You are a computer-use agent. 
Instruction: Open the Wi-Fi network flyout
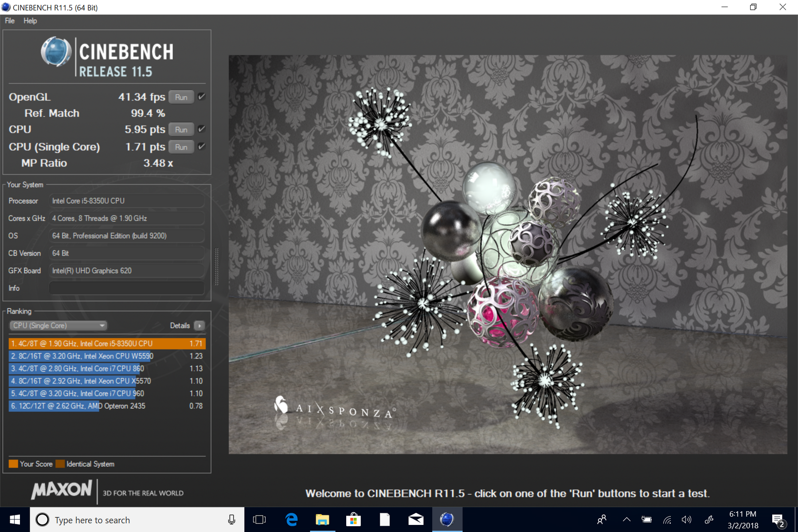[x=667, y=520]
